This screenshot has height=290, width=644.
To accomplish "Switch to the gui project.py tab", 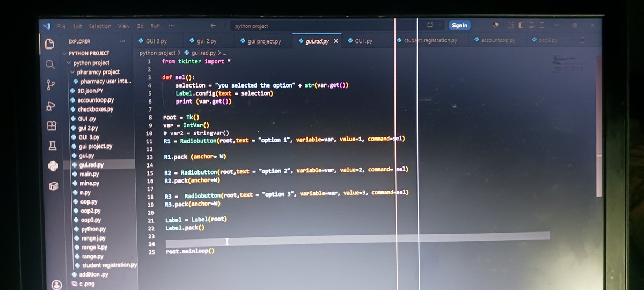I will pos(264,41).
